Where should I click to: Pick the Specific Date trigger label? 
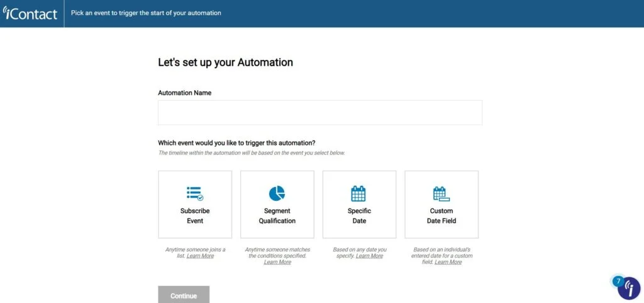pyautogui.click(x=359, y=216)
